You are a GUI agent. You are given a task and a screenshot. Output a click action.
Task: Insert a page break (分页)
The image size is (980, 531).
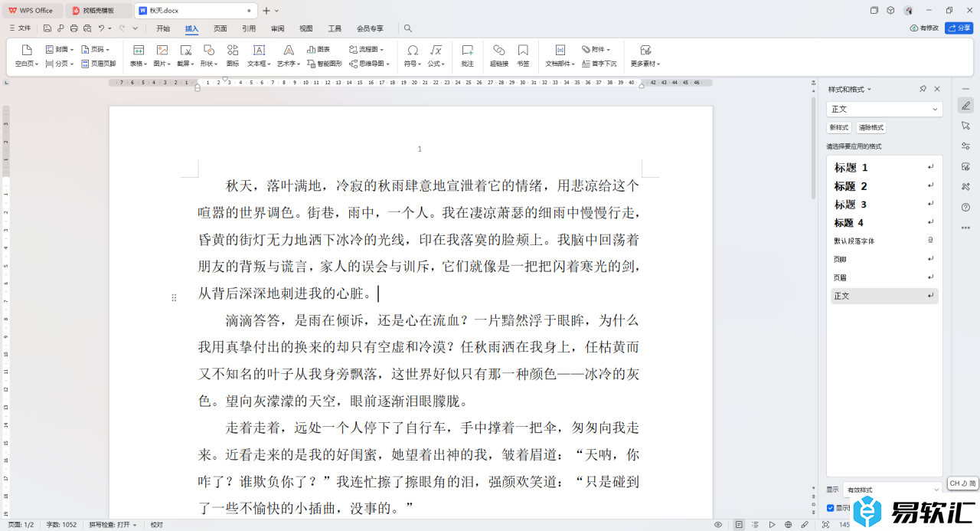[x=60, y=64]
